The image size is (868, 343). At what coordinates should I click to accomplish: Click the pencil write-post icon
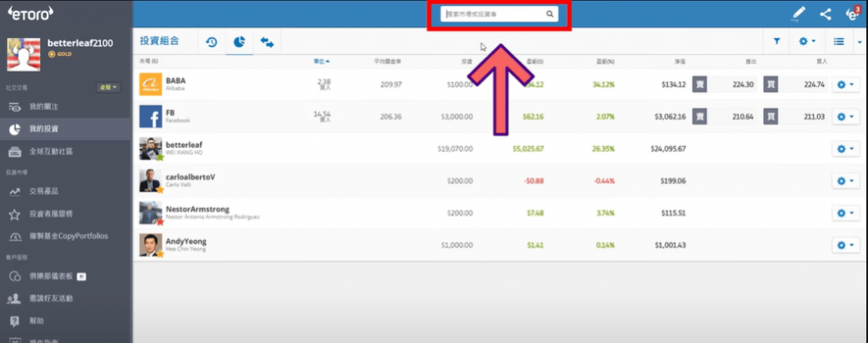click(798, 14)
